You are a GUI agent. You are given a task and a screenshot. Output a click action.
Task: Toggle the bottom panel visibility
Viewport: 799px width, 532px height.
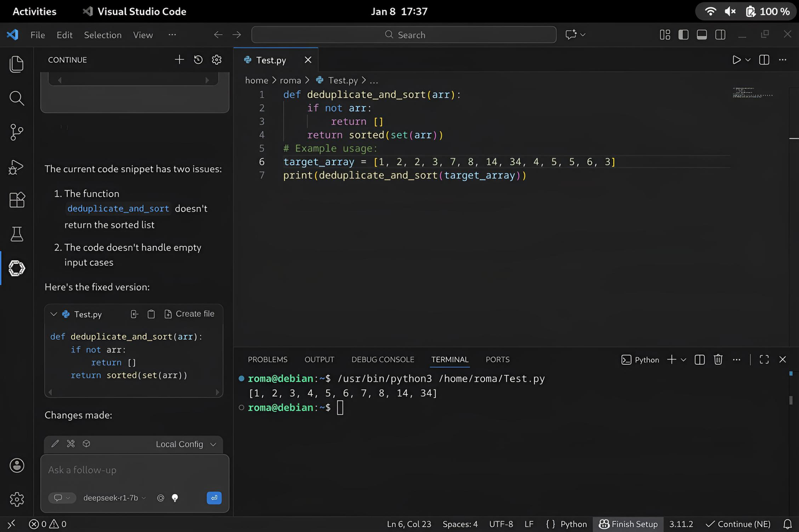702,35
